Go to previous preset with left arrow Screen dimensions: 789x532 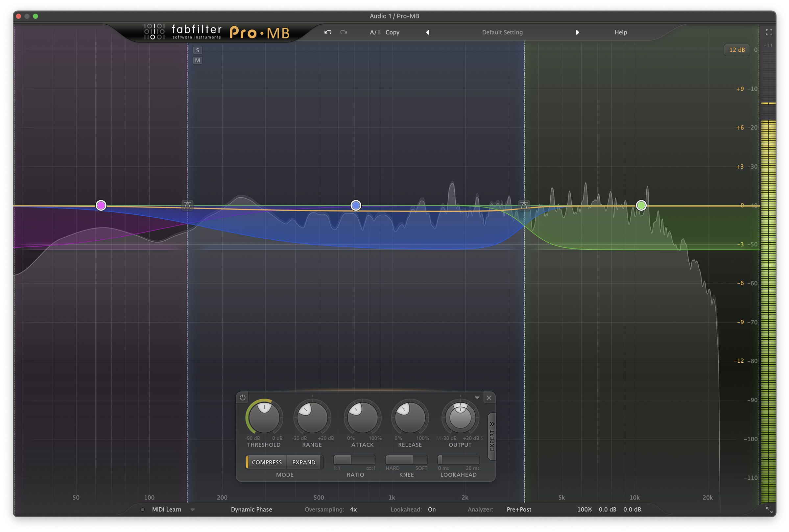428,32
